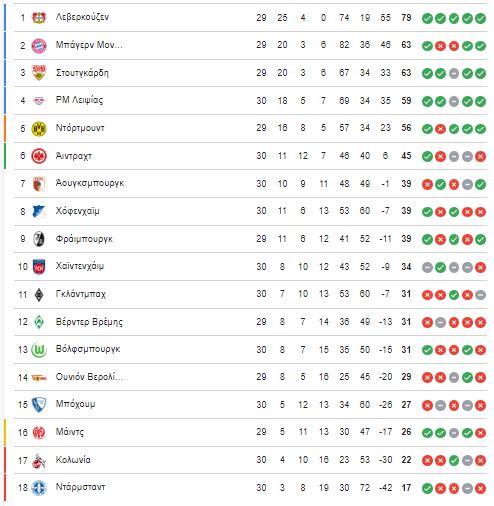Open the Mainz red club logo

pos(39,433)
